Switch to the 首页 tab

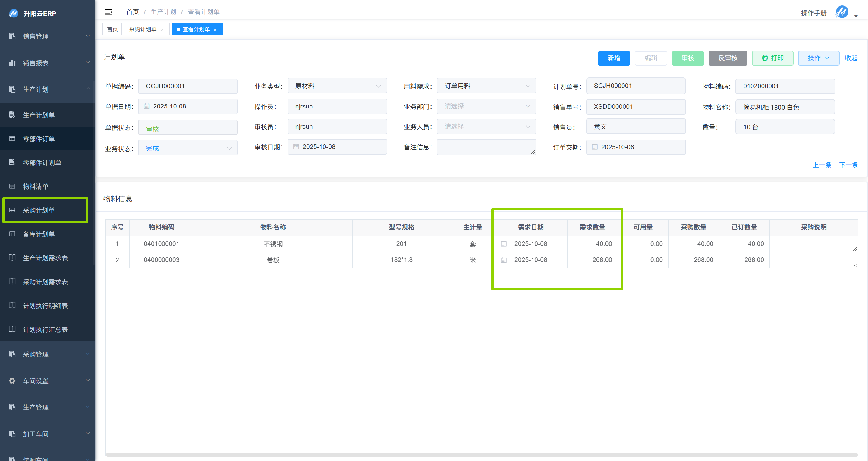(112, 29)
